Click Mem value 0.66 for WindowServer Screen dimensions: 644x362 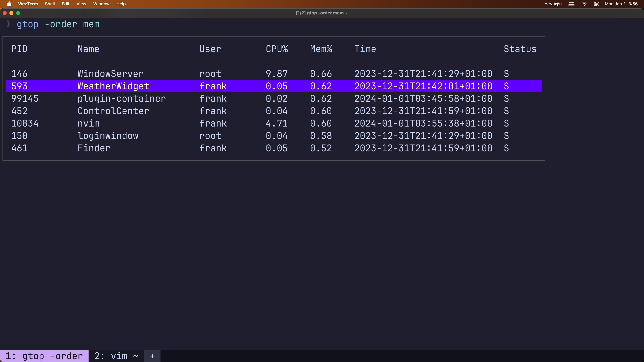pos(321,74)
